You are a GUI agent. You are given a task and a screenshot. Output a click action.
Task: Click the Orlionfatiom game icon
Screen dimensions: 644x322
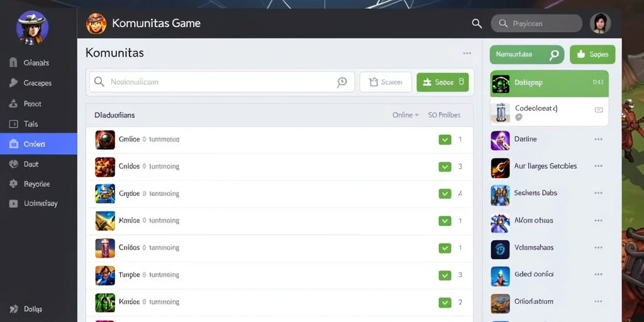pyautogui.click(x=500, y=304)
